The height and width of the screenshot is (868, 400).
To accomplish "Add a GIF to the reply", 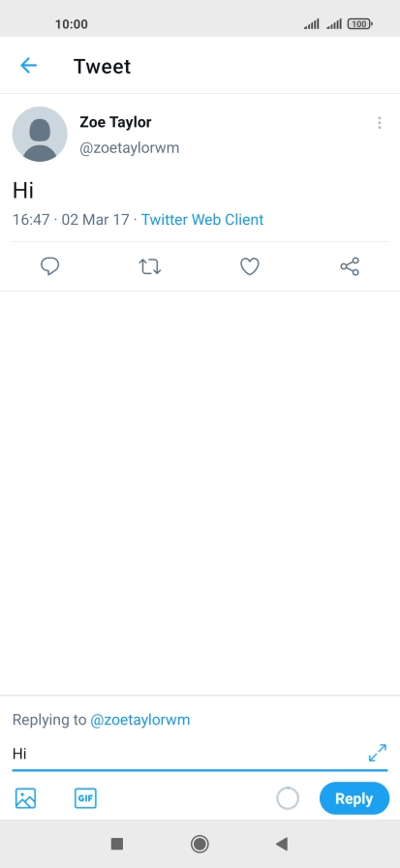I will (x=86, y=798).
